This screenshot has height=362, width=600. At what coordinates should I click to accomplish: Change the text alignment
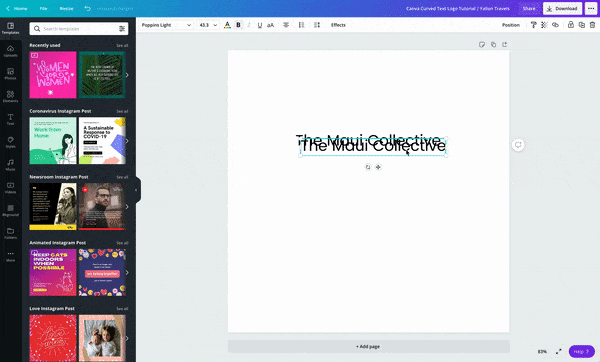coord(286,25)
